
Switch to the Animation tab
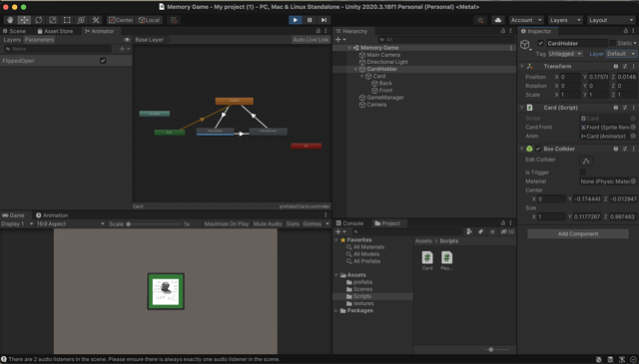(52, 215)
